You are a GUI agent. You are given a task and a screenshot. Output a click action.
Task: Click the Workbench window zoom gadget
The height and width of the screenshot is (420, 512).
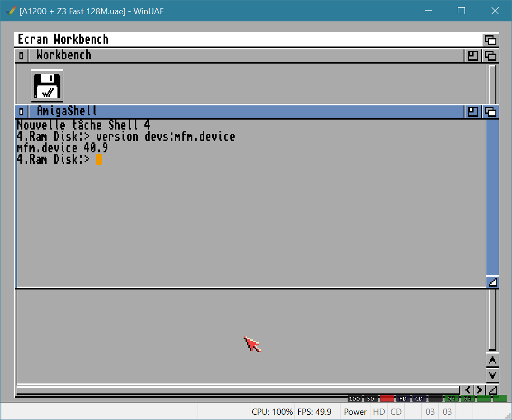[473, 56]
